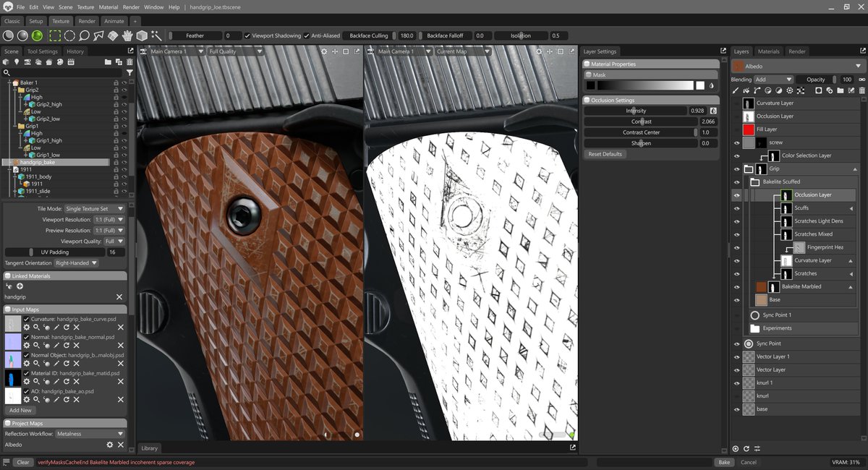Select the magic wand tool
Screen dimensions: 868x470
click(156, 35)
